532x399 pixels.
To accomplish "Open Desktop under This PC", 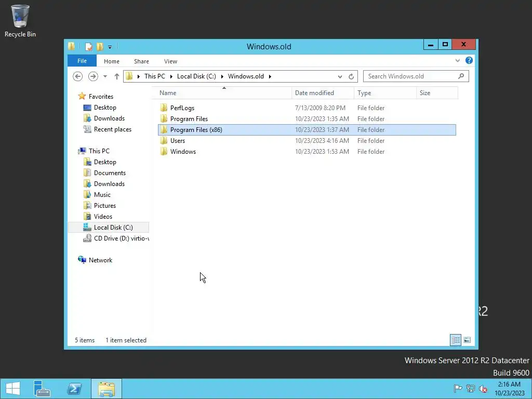I will pos(105,162).
